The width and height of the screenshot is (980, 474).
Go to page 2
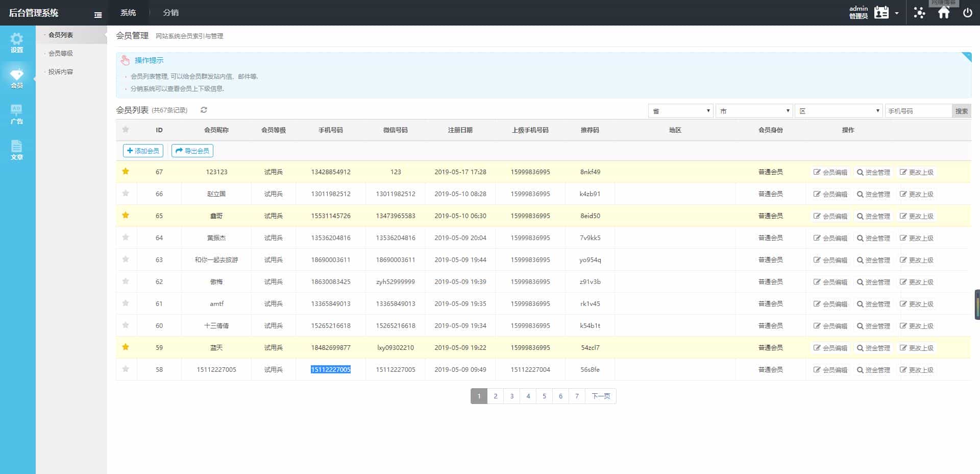click(x=495, y=396)
